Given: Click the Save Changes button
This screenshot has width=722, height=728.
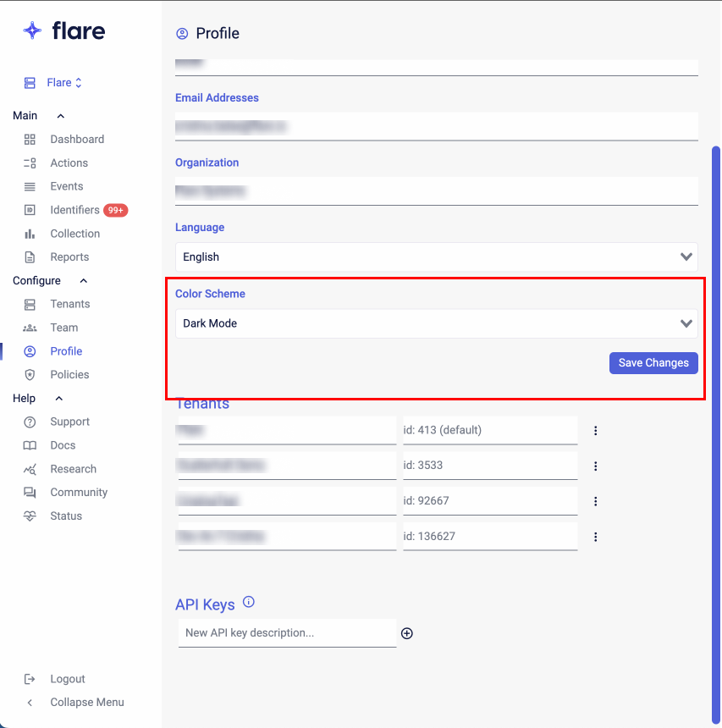Looking at the screenshot, I should click(x=653, y=363).
